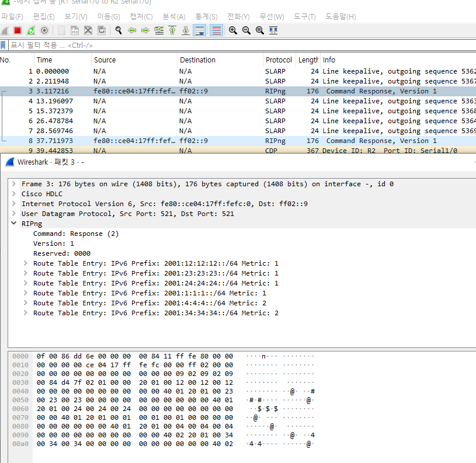Open the 캡처(C) menu

click(141, 17)
